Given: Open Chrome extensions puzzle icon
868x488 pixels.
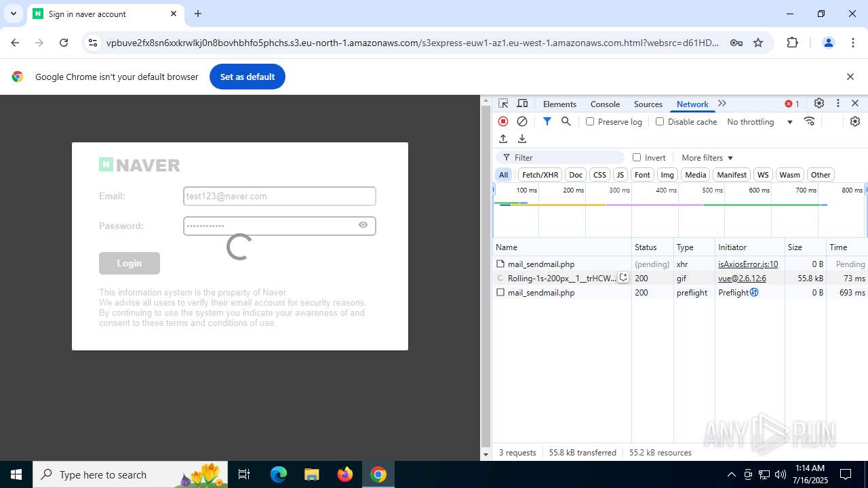Looking at the screenshot, I should click(x=792, y=43).
